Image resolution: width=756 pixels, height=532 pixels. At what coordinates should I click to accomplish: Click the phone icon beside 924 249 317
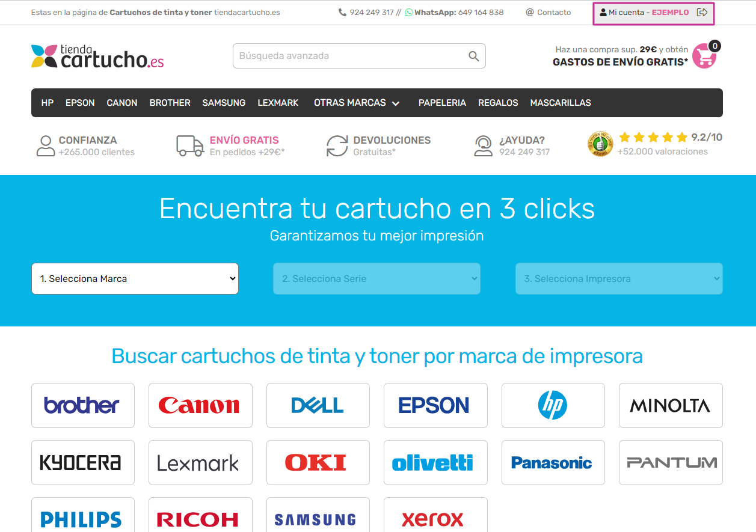pyautogui.click(x=343, y=13)
